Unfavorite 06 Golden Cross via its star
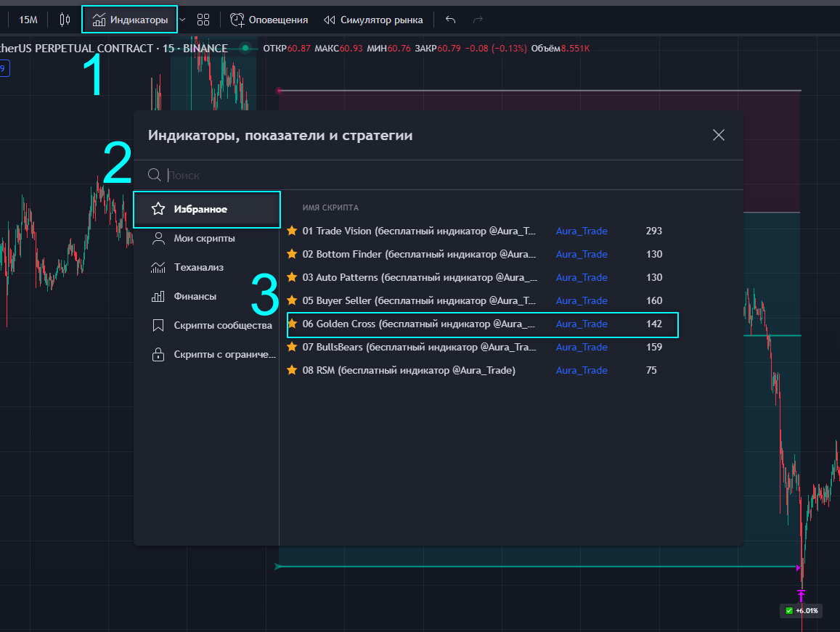Screen dimensions: 840x632 [x=292, y=324]
